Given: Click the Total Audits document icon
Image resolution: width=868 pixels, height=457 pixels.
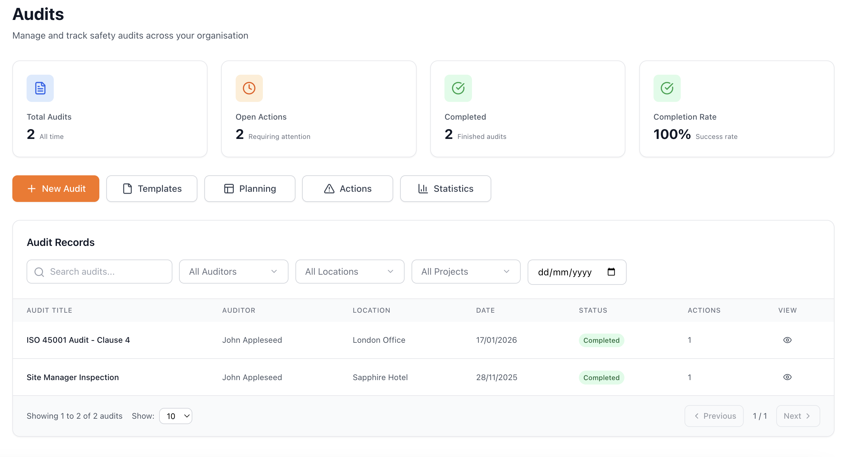Looking at the screenshot, I should (40, 88).
